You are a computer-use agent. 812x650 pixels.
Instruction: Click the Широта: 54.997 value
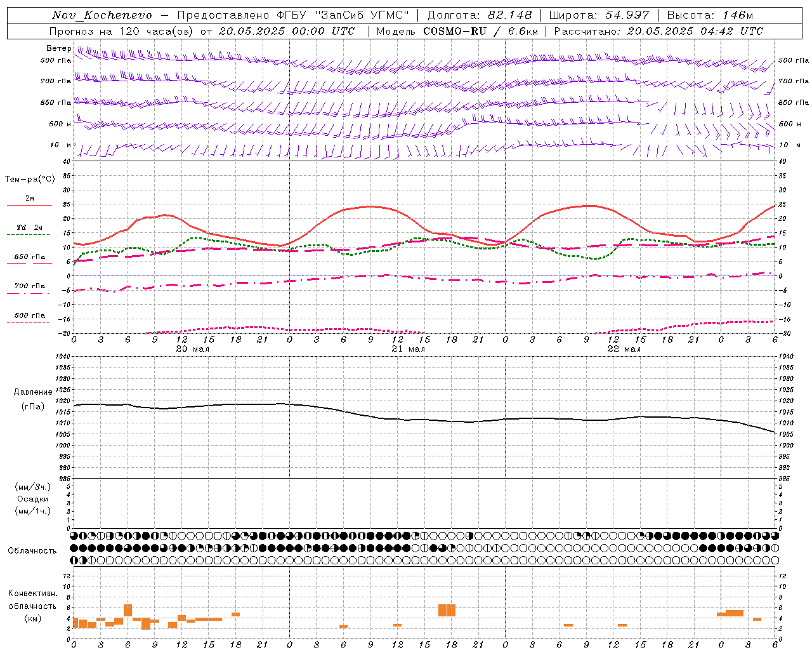tap(599, 15)
